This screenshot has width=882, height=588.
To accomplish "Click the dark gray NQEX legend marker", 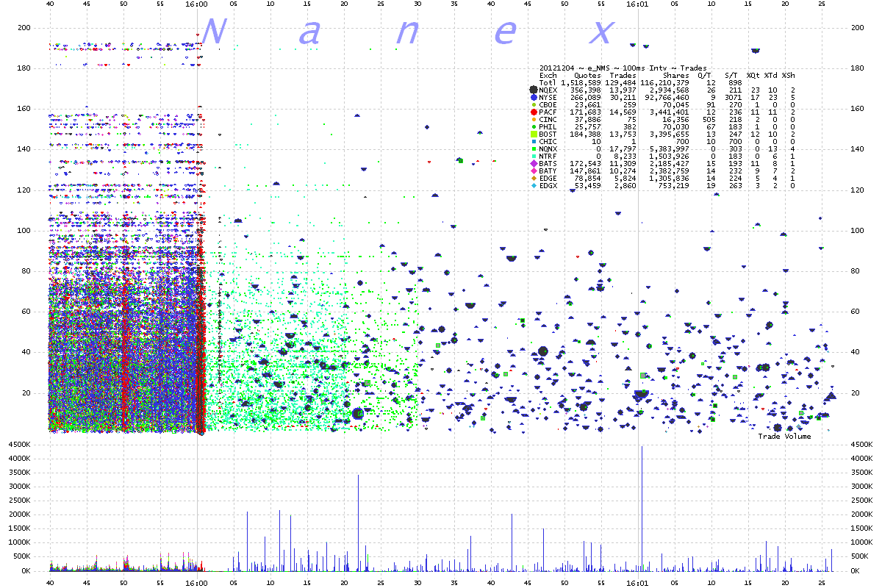I will point(533,90).
